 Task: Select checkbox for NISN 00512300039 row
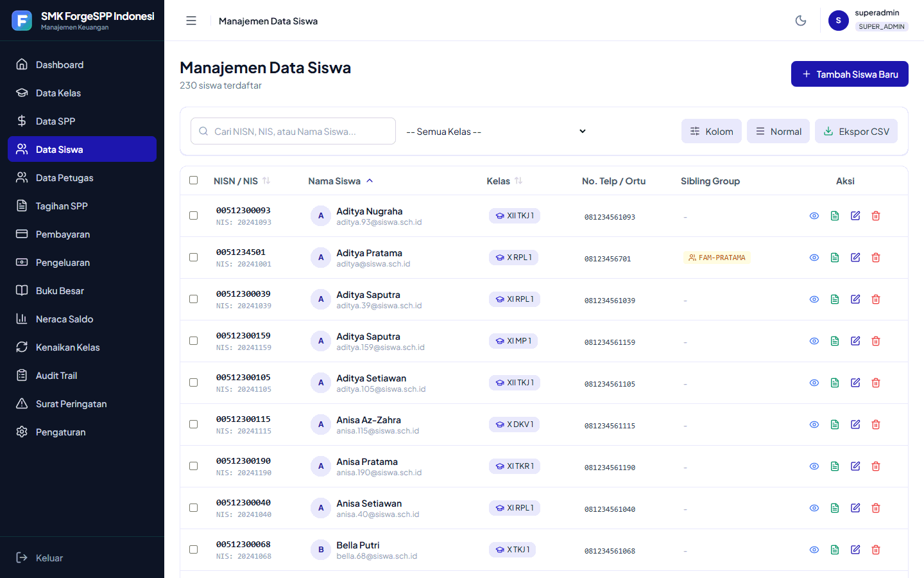193,299
